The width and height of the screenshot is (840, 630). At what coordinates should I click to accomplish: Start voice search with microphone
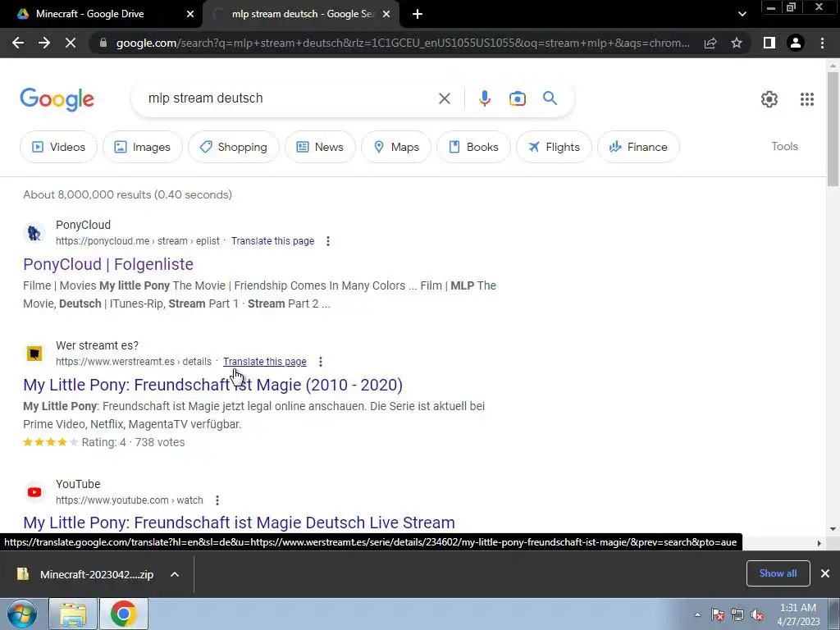[484, 98]
